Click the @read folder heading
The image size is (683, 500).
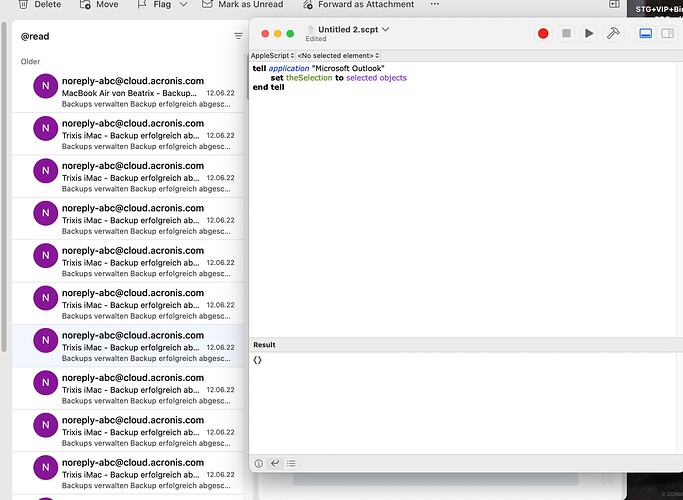(35, 37)
